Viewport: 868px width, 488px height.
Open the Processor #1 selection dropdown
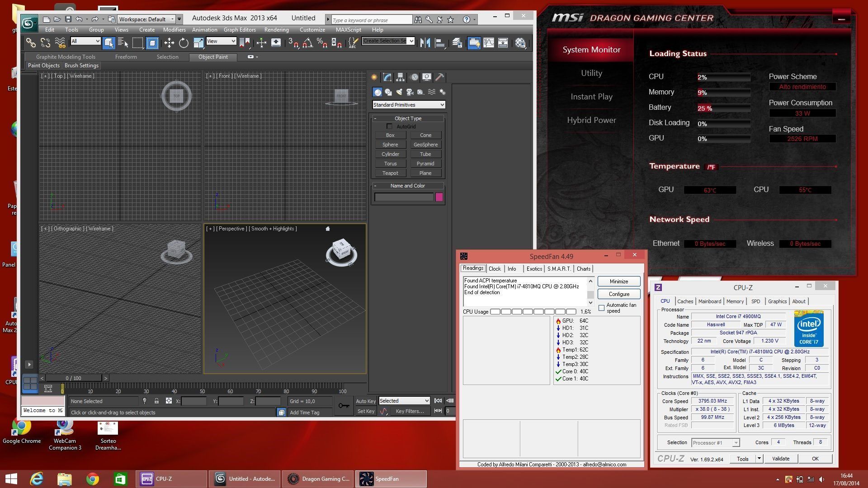(715, 443)
